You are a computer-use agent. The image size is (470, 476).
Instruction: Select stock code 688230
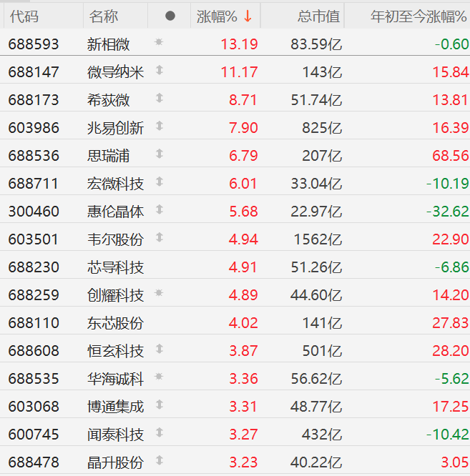[34, 267]
